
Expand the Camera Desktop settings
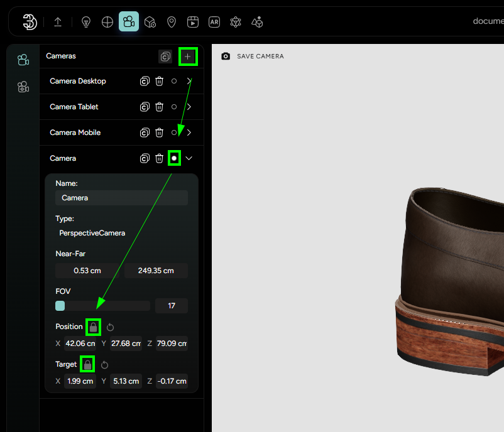click(189, 81)
